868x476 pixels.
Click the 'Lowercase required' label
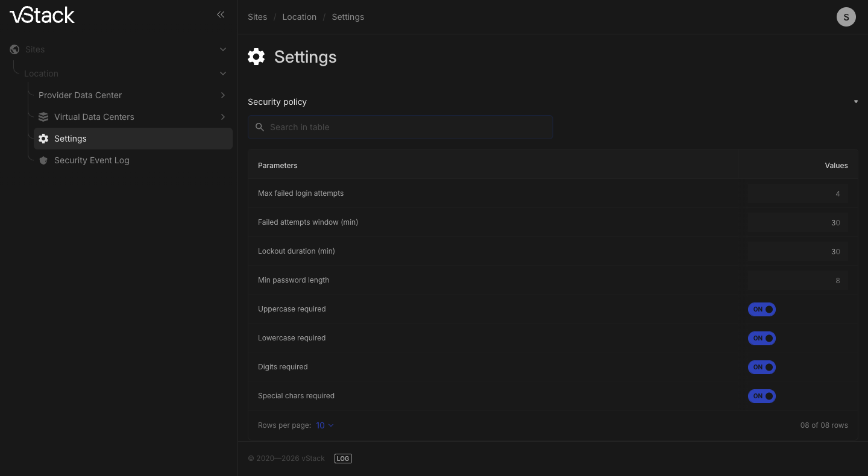[292, 338]
